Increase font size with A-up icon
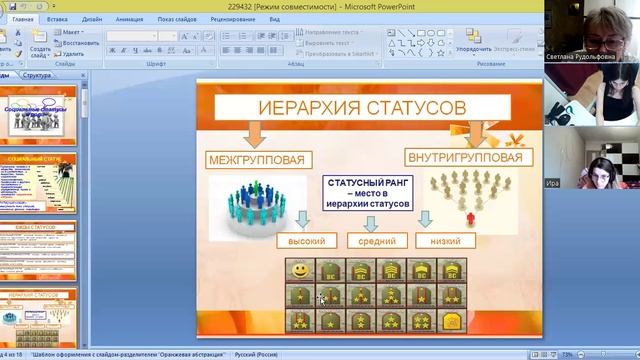This screenshot has width=640, height=360. click(x=184, y=37)
